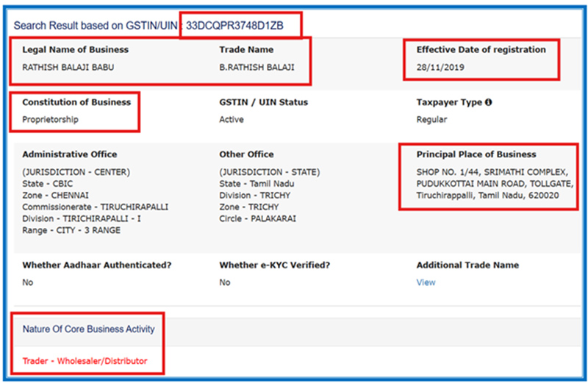This screenshot has height=383, width=588.
Task: Click the Search Result based on GSTIN/UIN heading
Action: click(96, 26)
